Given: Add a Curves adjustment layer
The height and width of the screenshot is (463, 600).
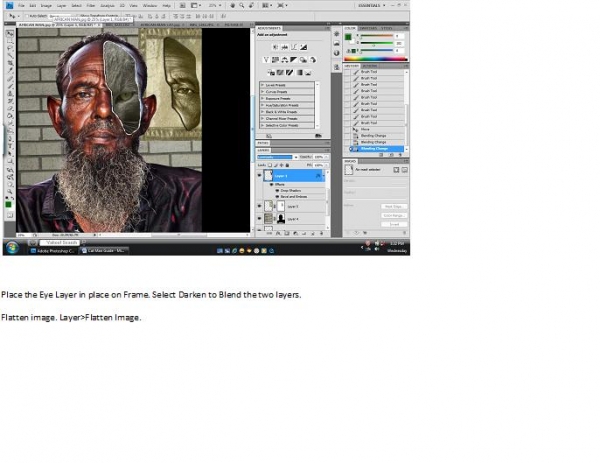Looking at the screenshot, I should coord(294,47).
